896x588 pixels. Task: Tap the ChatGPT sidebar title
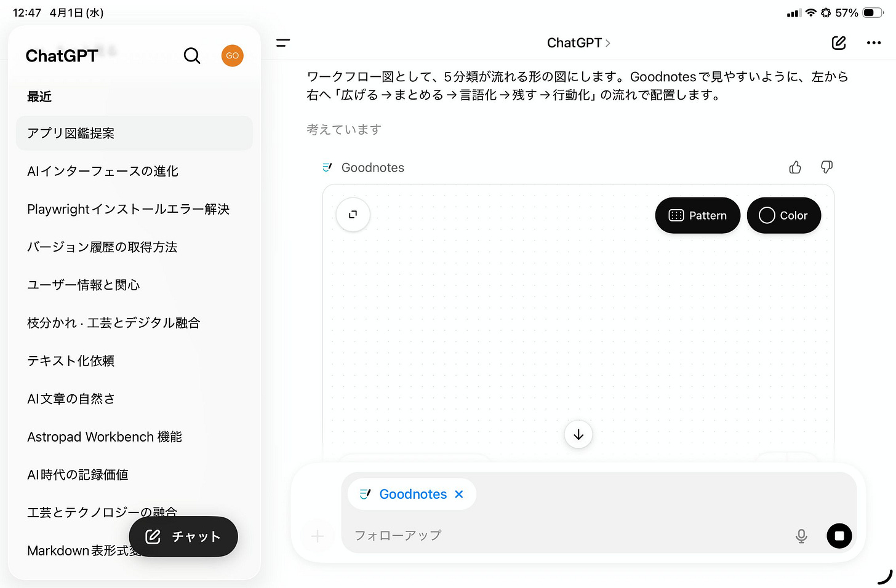62,56
